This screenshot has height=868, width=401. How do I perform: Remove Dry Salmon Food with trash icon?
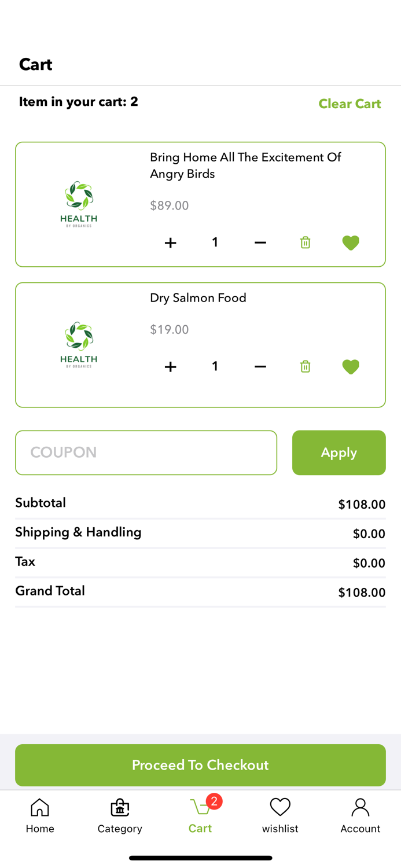point(305,366)
